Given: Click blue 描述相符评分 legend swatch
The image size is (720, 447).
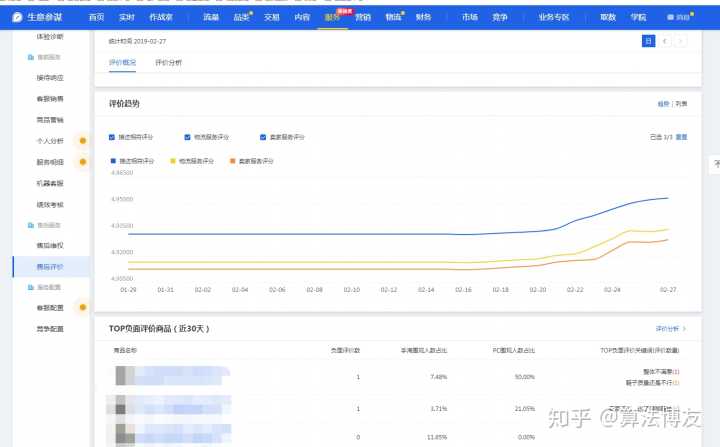Looking at the screenshot, I should pyautogui.click(x=112, y=160).
